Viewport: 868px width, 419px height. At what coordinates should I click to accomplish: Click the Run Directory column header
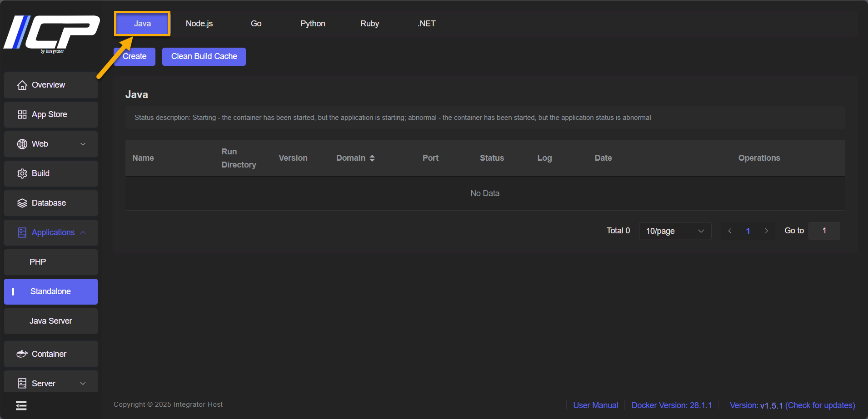click(239, 158)
